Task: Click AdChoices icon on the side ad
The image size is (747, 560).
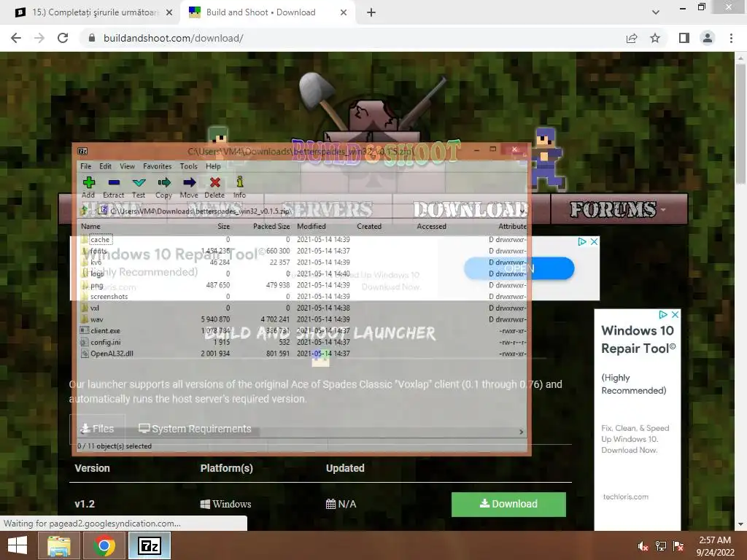Action: pyautogui.click(x=663, y=315)
